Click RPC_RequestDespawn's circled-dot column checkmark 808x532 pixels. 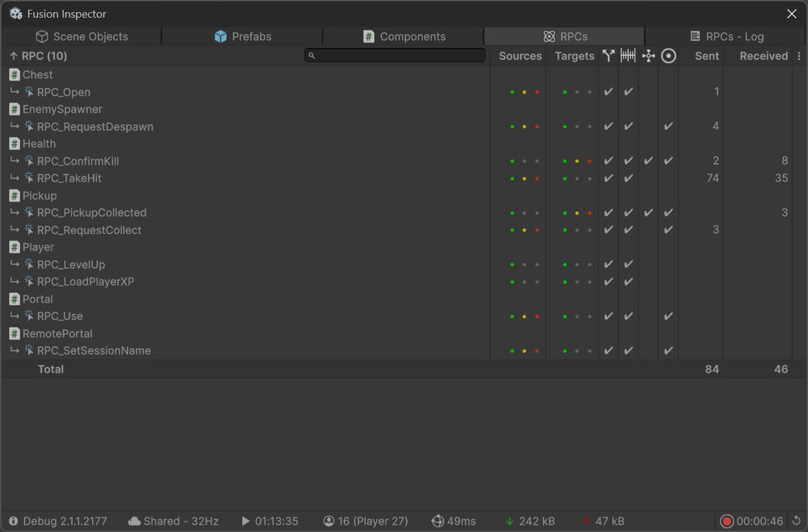coord(668,126)
